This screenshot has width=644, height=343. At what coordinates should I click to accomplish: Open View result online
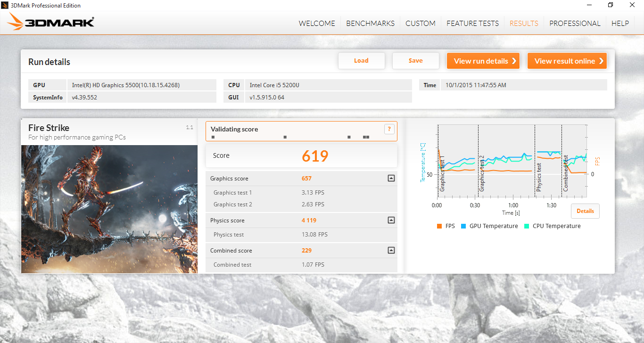pos(567,61)
